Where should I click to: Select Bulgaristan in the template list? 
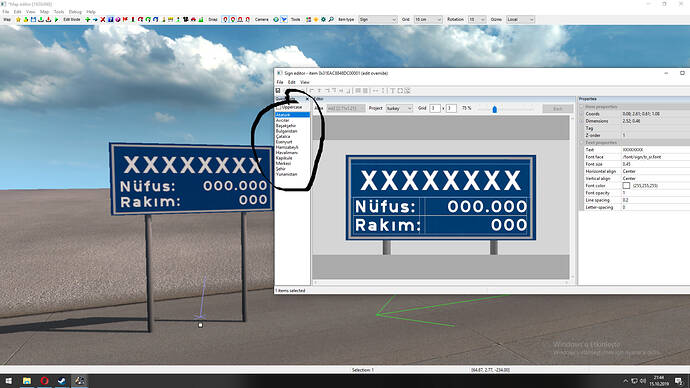coord(286,131)
